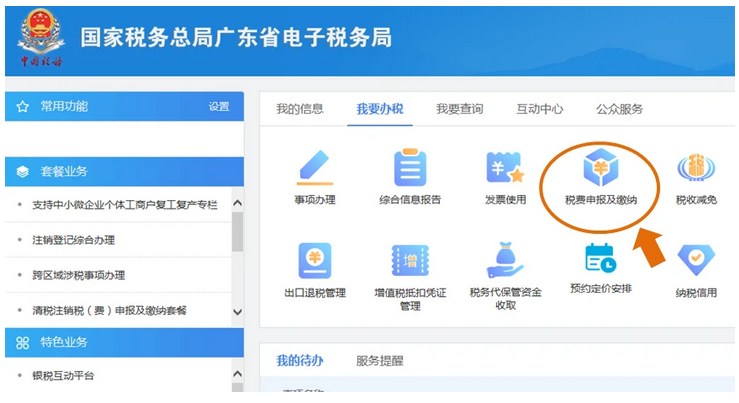Click 设置 in the 常用功能 header

(219, 107)
